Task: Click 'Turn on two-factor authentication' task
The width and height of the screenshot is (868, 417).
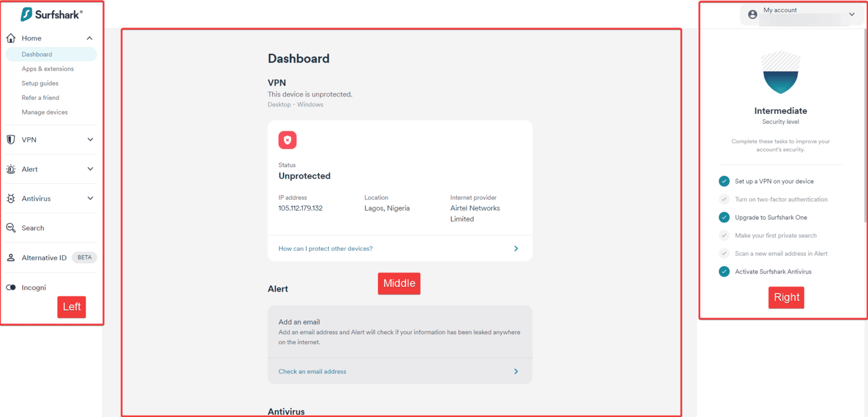Action: [x=781, y=199]
